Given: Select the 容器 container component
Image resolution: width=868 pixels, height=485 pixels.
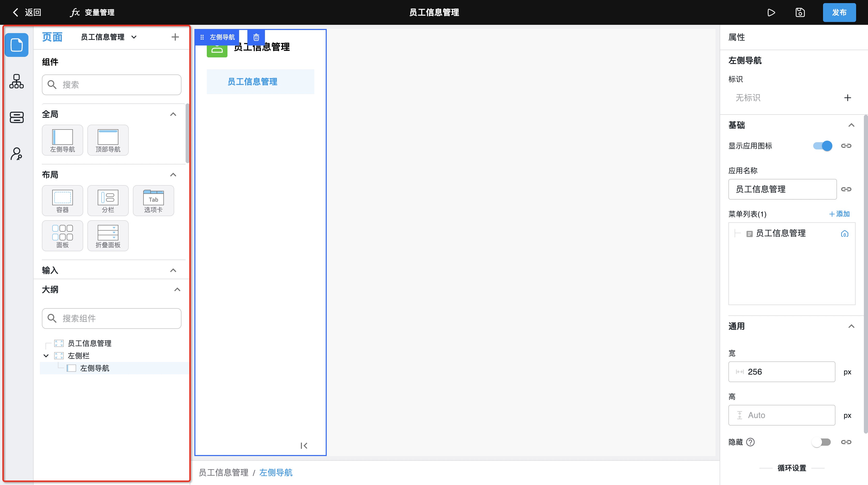Looking at the screenshot, I should (62, 201).
